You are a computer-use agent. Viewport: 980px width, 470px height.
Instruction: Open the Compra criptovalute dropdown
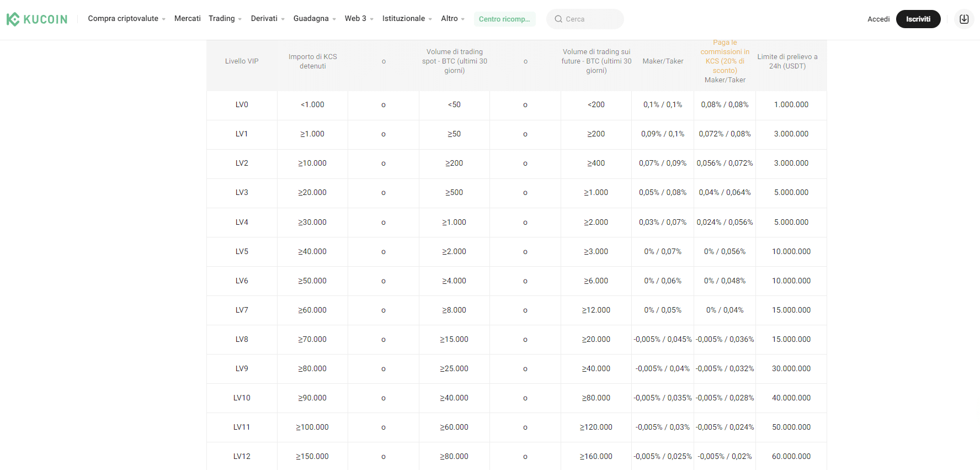tap(126, 19)
